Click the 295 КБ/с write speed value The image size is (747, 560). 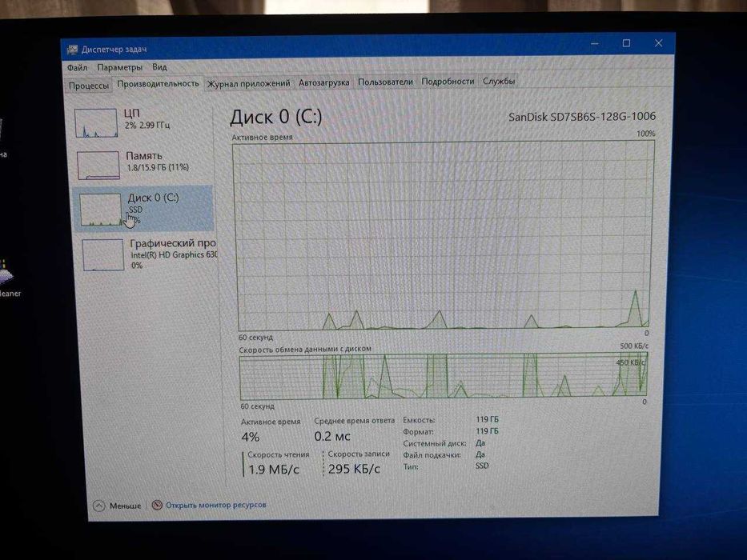click(x=354, y=469)
